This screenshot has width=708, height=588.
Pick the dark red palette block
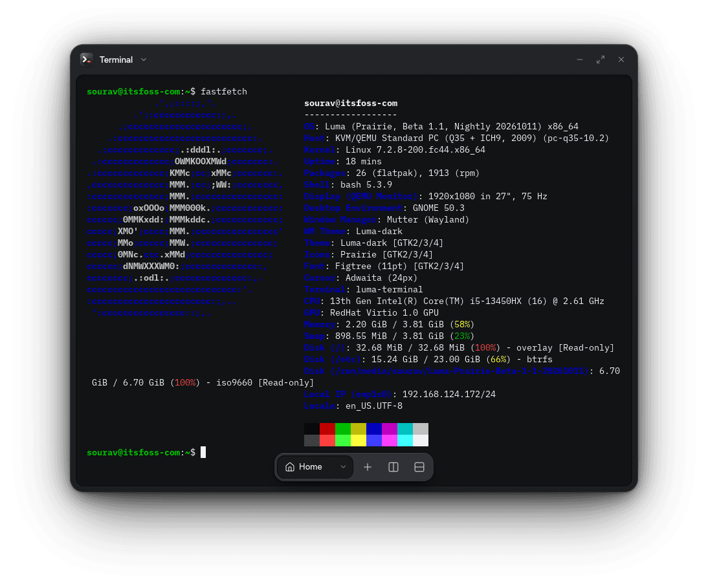[327, 429]
